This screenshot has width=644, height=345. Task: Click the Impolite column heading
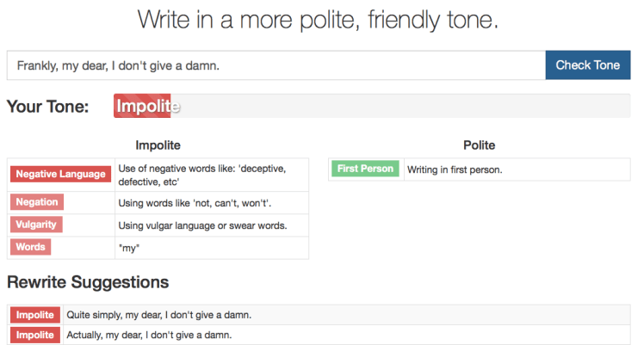pyautogui.click(x=158, y=145)
